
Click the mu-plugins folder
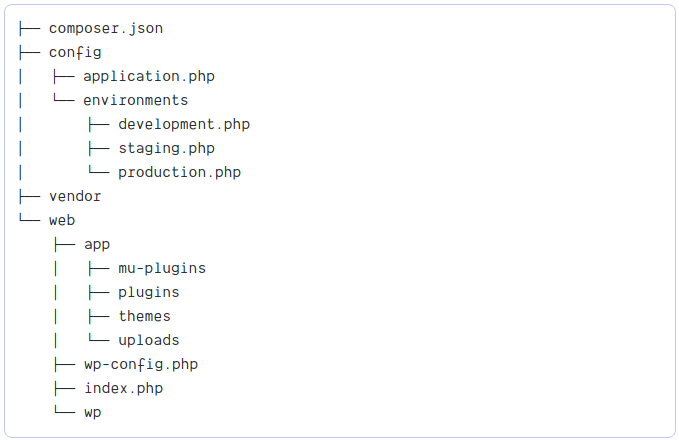coord(162,269)
